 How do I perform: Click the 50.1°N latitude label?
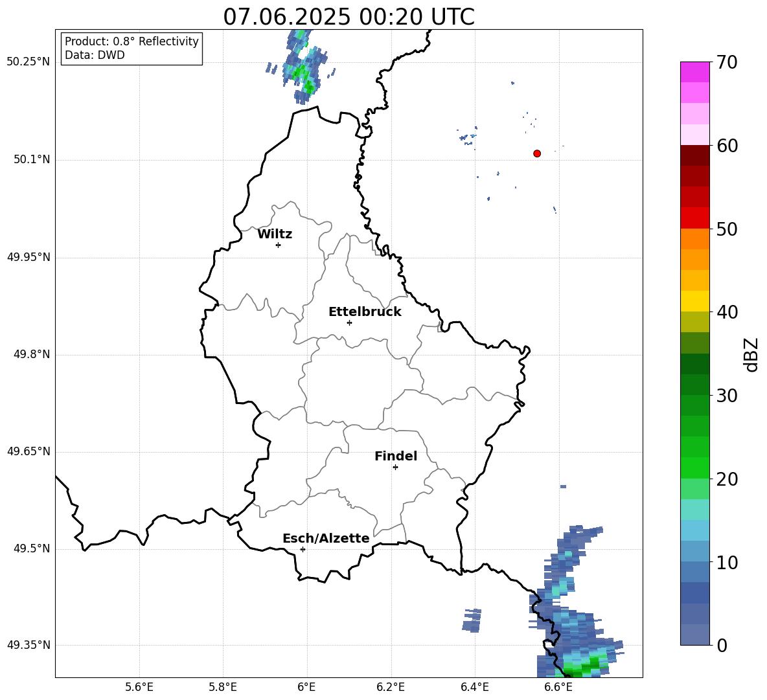[32, 159]
